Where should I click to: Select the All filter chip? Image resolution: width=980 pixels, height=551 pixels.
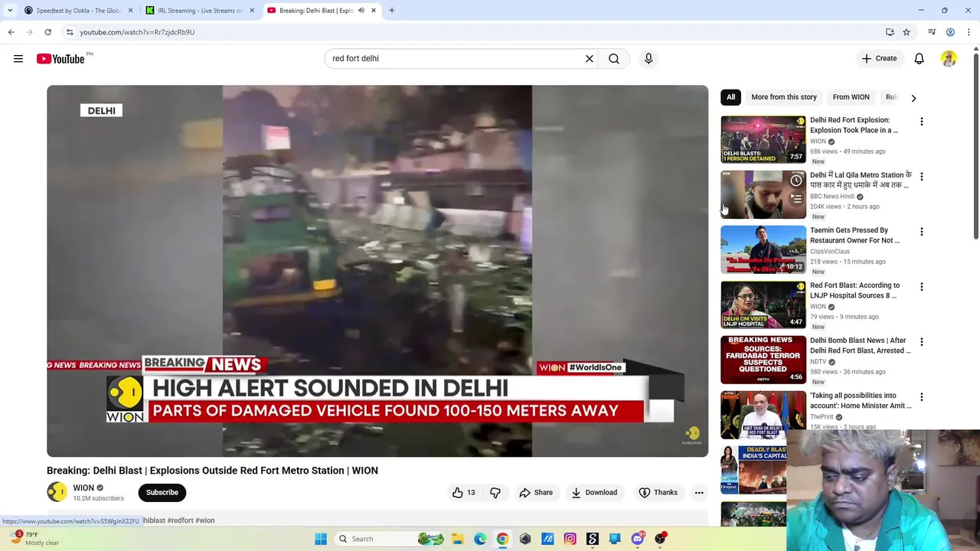click(730, 97)
